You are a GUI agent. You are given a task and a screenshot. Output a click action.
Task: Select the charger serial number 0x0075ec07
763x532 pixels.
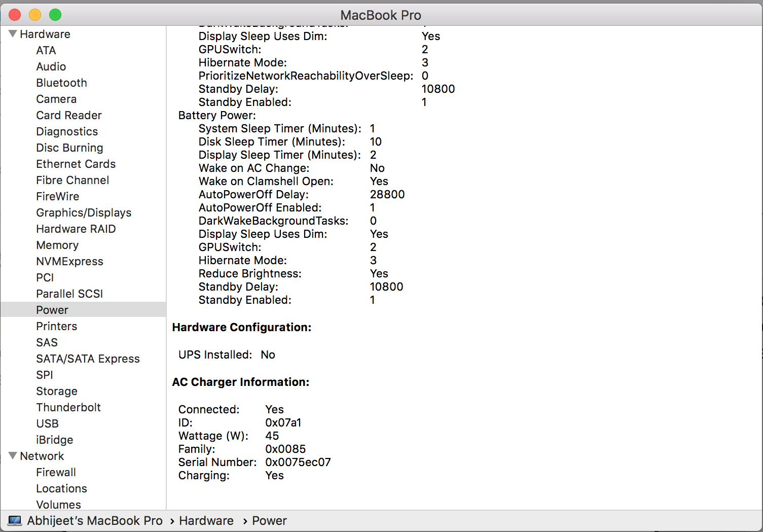pyautogui.click(x=298, y=462)
